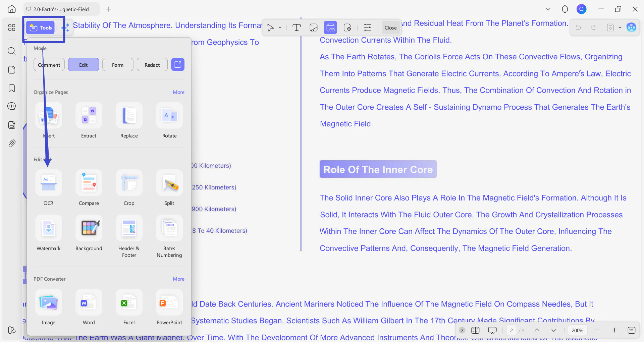Image resolution: width=644 pixels, height=342 pixels.
Task: Start slideshow presentation icon
Action: (x=492, y=330)
